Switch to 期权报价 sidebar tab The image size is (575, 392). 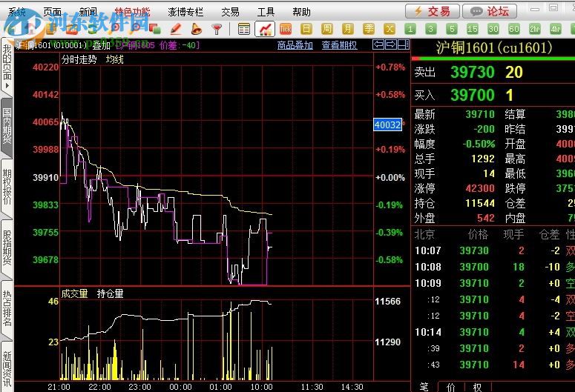7,187
